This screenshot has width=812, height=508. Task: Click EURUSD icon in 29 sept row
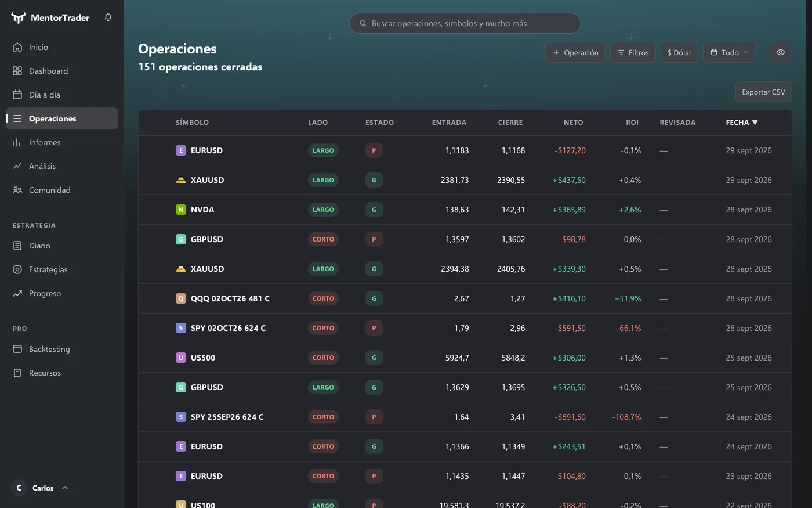[181, 150]
